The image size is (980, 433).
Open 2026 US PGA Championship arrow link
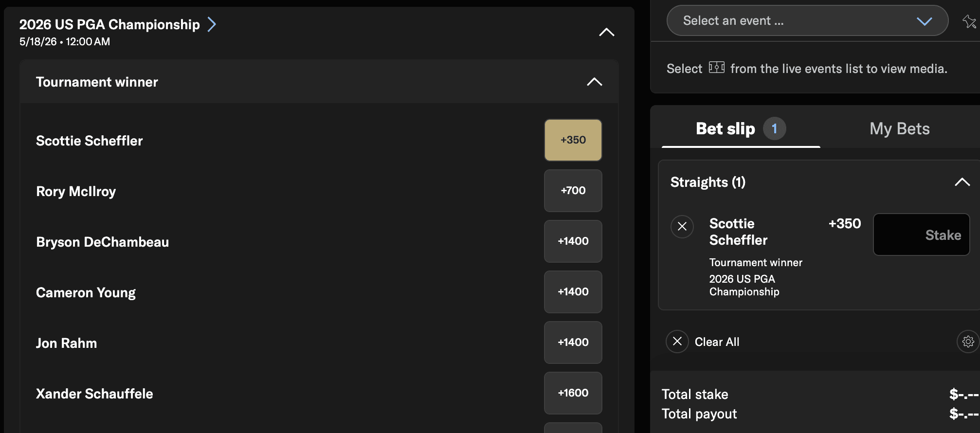pyautogui.click(x=212, y=24)
